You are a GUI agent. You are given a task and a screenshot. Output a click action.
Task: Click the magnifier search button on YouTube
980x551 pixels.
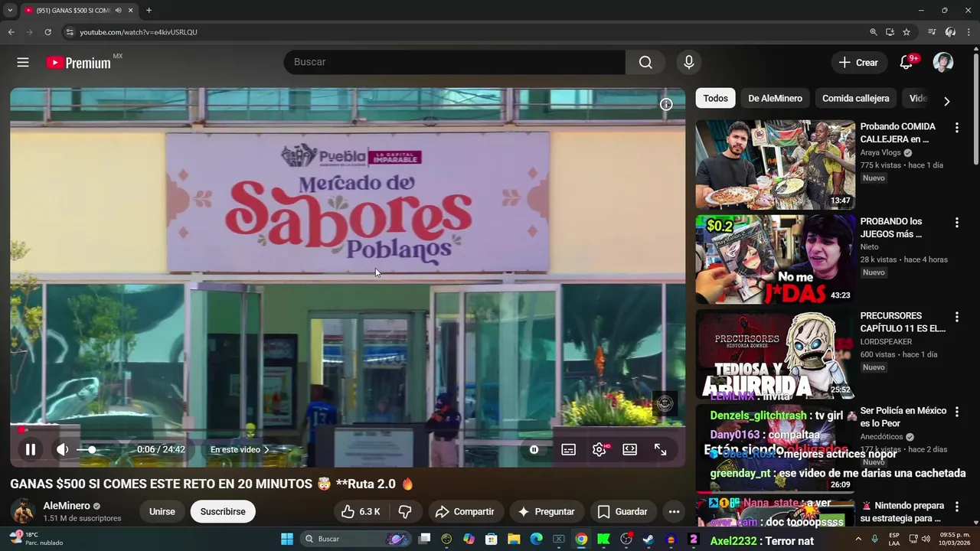tap(645, 62)
